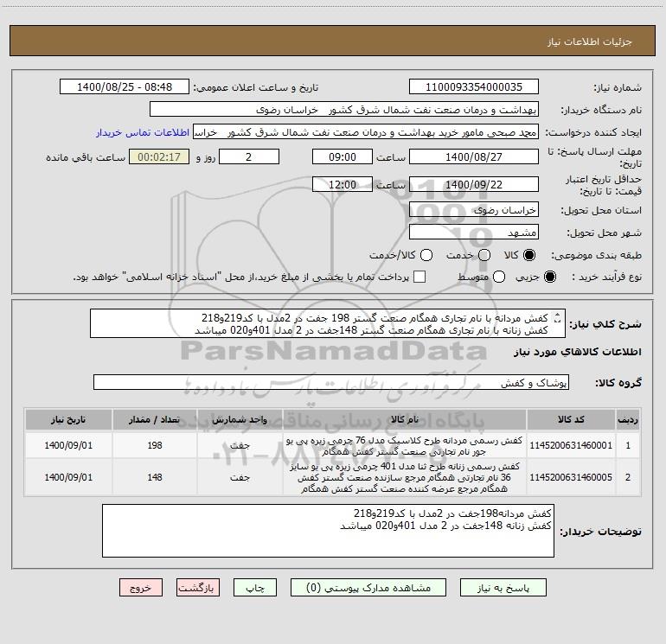Click the پاسخ به نیاز button
The width and height of the screenshot is (666, 644).
coord(503,588)
